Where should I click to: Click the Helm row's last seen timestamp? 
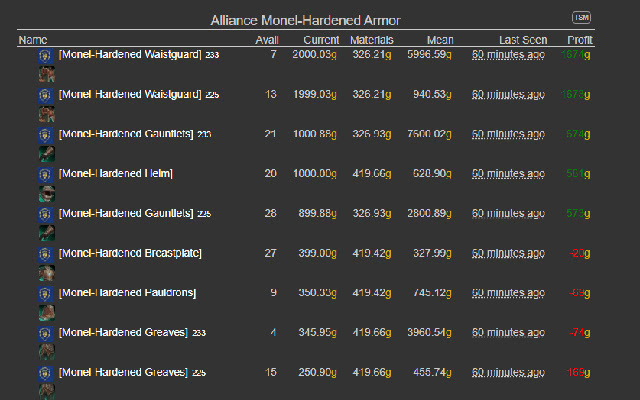[x=509, y=174]
